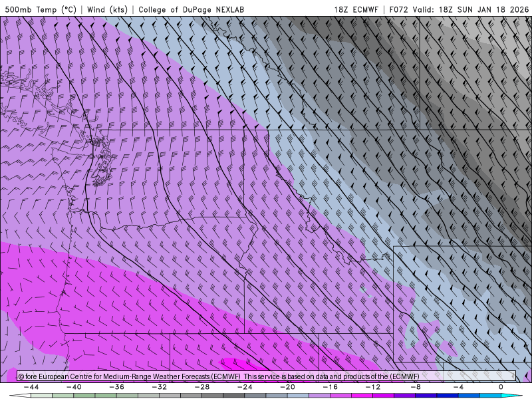
Task: Click the -24 colorbar label
Action: (245, 387)
